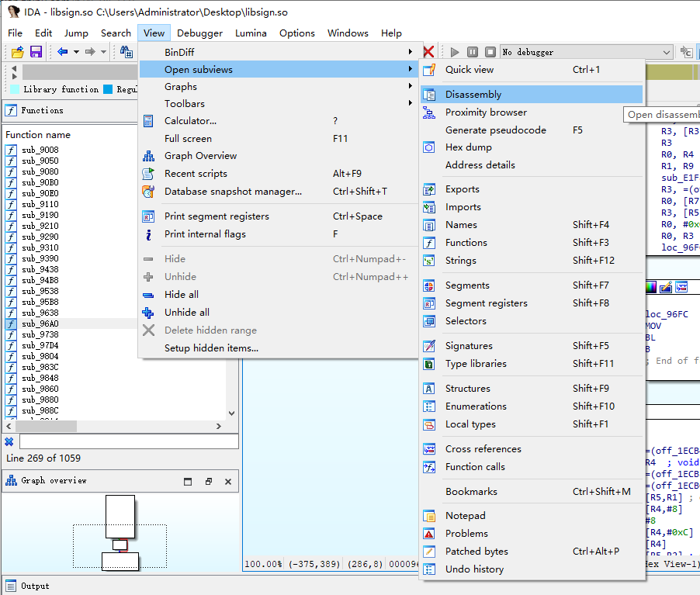The height and width of the screenshot is (595, 700).
Task: Open the Lumina menu
Action: coord(251,33)
